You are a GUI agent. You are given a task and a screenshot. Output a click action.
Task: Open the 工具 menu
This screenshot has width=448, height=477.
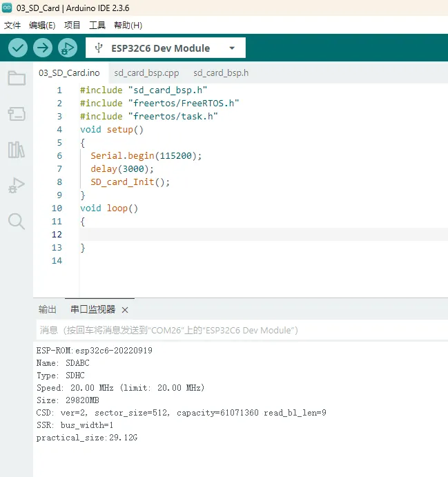coord(97,25)
